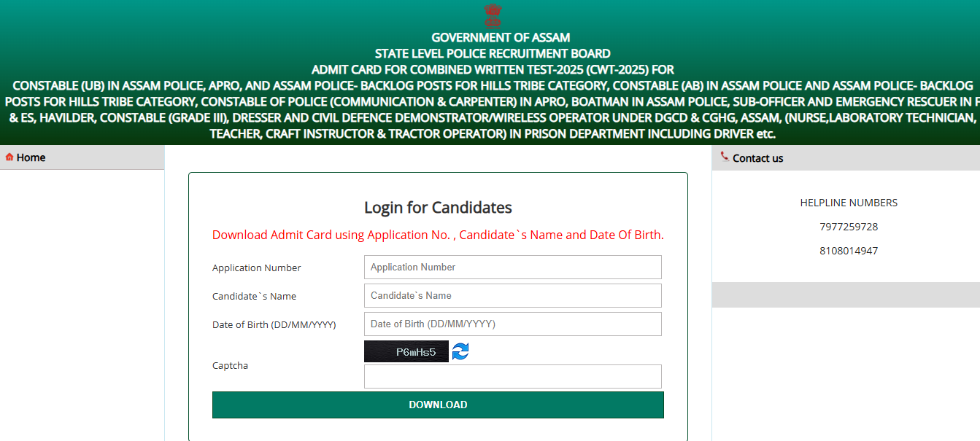The width and height of the screenshot is (980, 441).
Task: Click the green DOWNLOAD button
Action: coord(438,405)
